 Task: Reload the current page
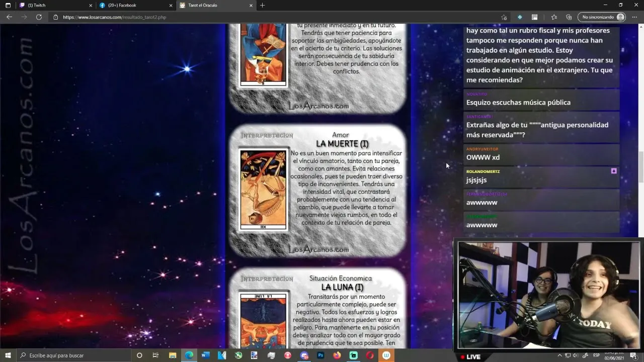(x=39, y=17)
